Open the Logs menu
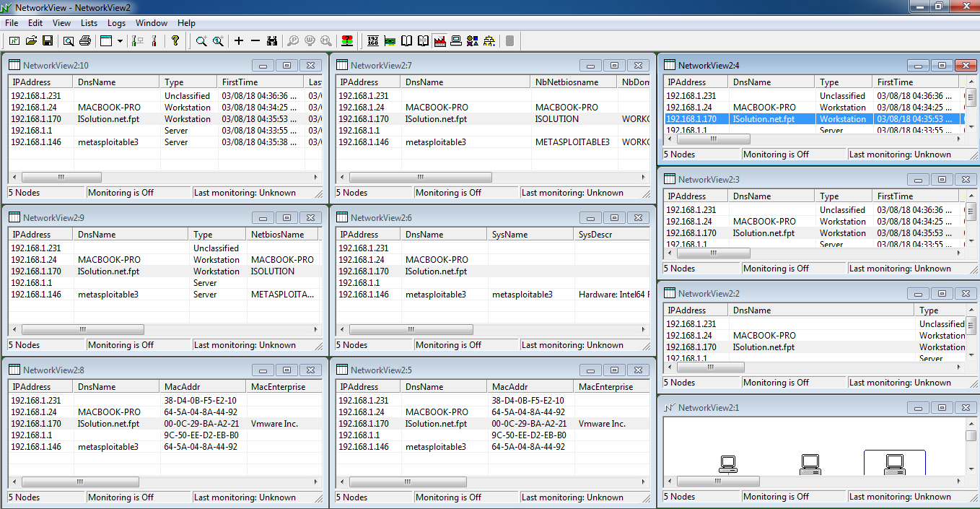 click(116, 22)
